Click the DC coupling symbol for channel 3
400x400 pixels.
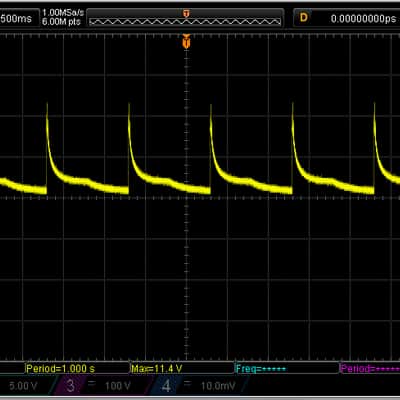tap(91, 383)
